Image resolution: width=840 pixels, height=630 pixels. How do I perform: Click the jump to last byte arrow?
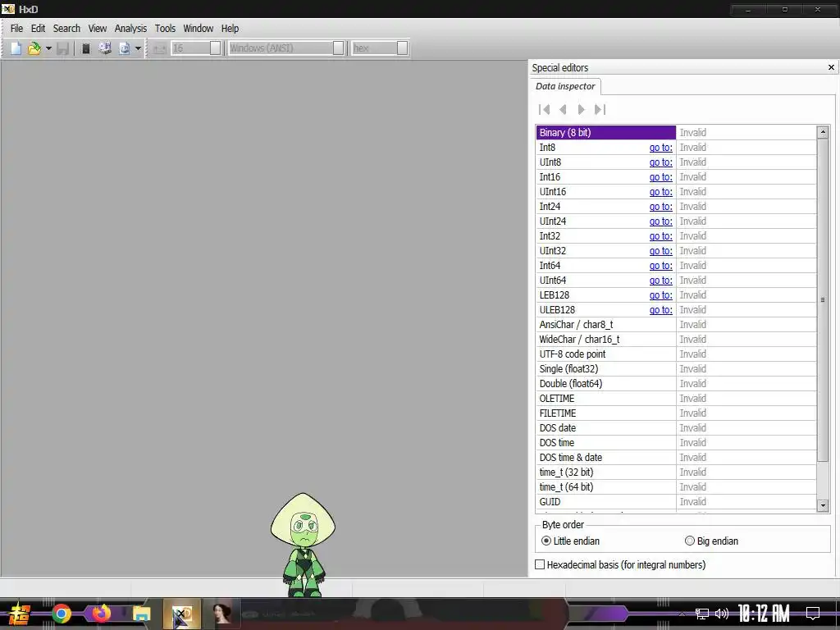click(600, 110)
